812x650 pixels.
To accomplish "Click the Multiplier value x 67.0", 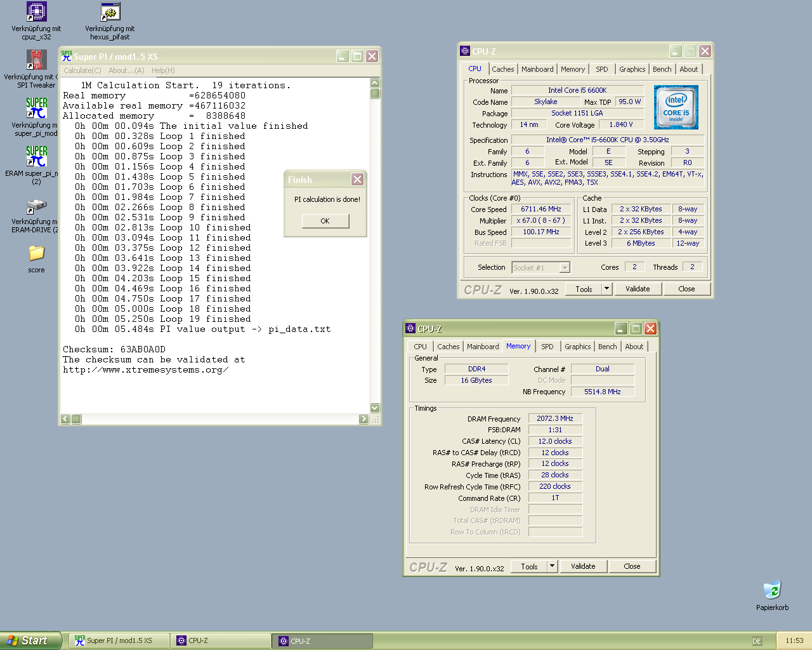I will 541,220.
